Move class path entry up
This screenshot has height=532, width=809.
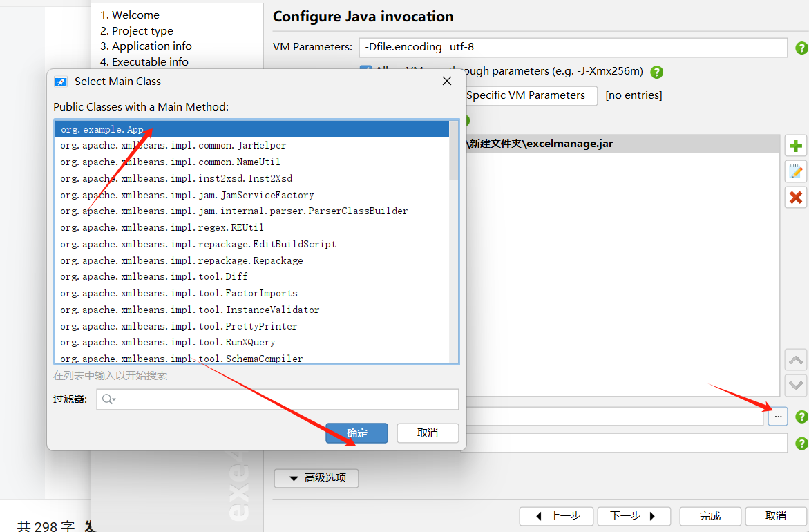[796, 360]
